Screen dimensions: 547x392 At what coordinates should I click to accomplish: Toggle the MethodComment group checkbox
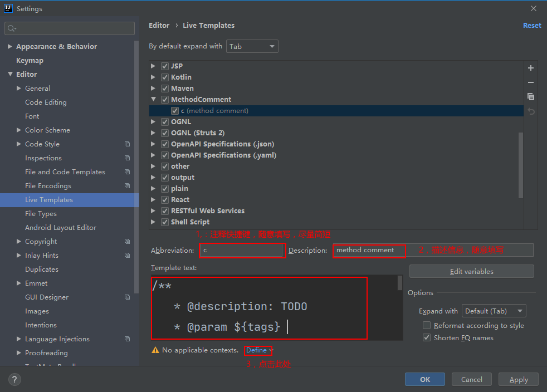[165, 100]
